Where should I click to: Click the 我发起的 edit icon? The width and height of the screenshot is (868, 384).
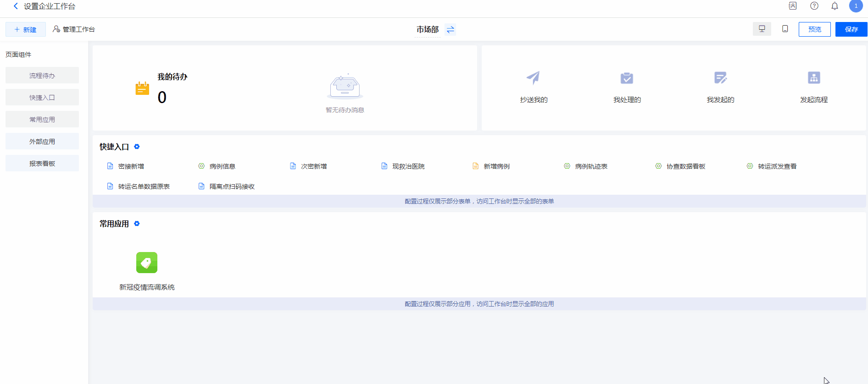720,78
